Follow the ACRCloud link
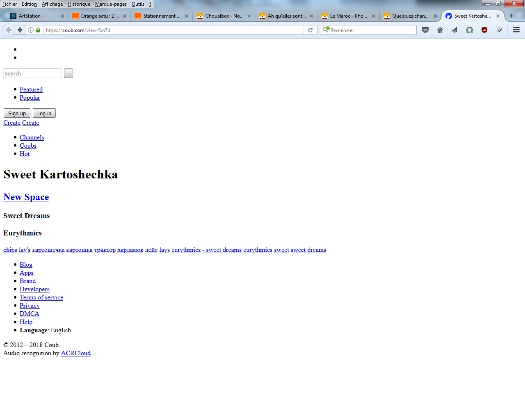This screenshot has width=525, height=420. click(x=75, y=353)
